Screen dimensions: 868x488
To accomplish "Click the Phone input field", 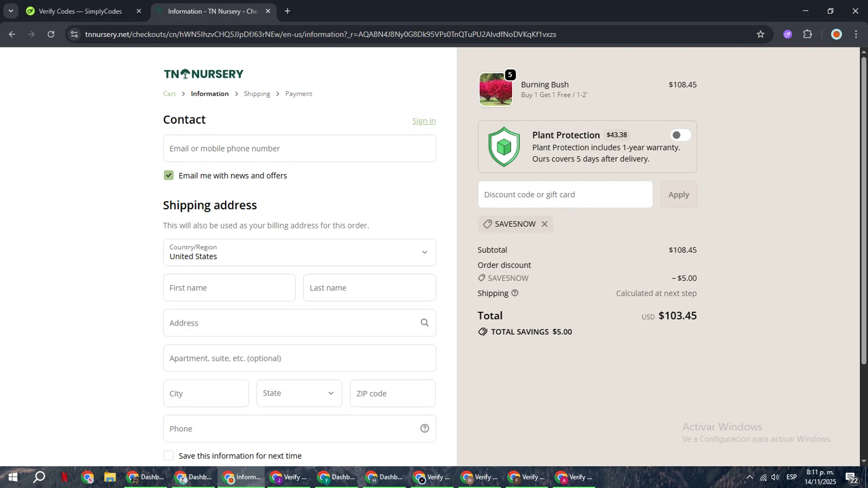I will point(299,428).
